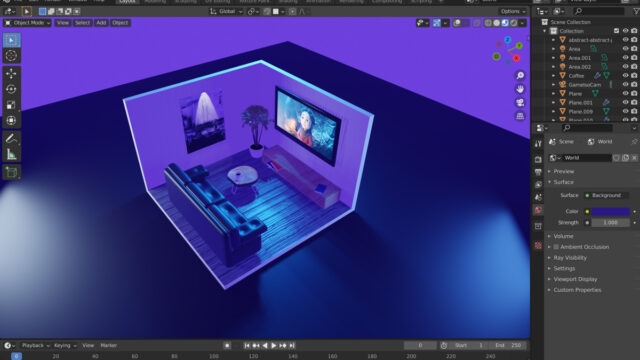640x360 pixels.
Task: Open the Add menu in viewport header
Action: (x=101, y=23)
